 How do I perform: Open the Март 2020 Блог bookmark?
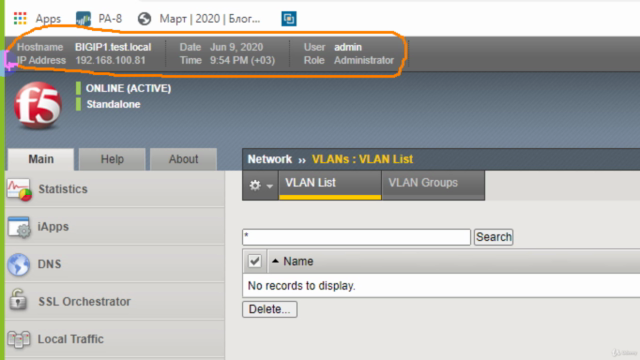199,19
